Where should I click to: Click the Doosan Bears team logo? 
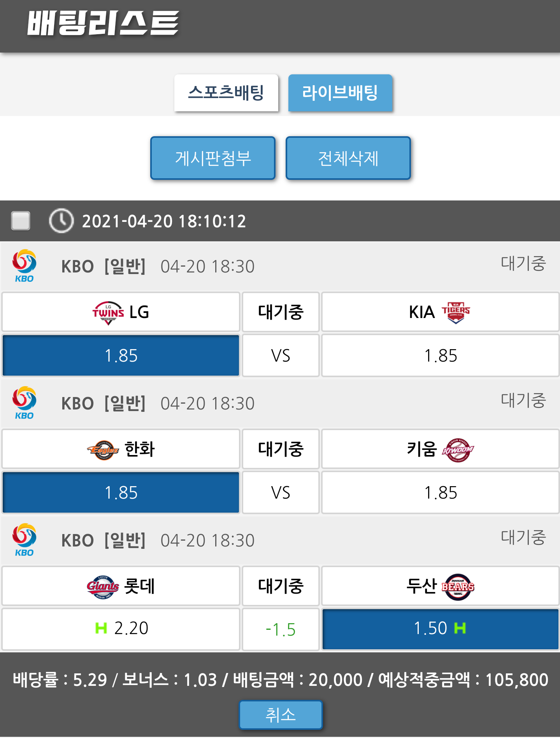tap(458, 587)
